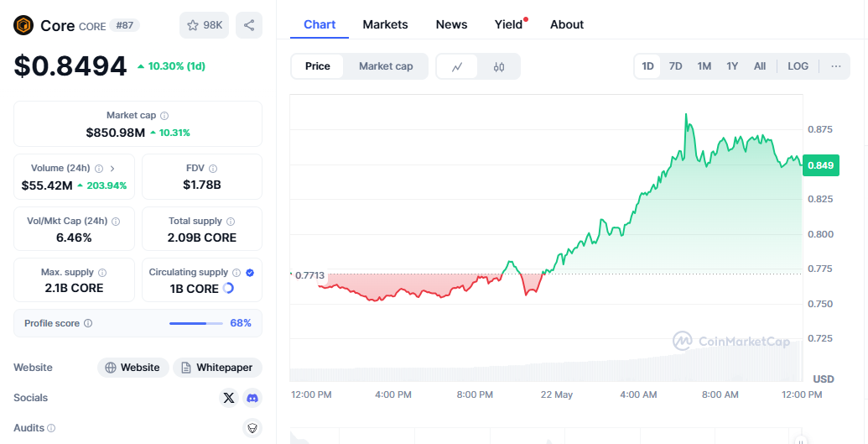Viewport: 868px width, 444px height.
Task: Switch to the Markets tab
Action: [x=385, y=25]
